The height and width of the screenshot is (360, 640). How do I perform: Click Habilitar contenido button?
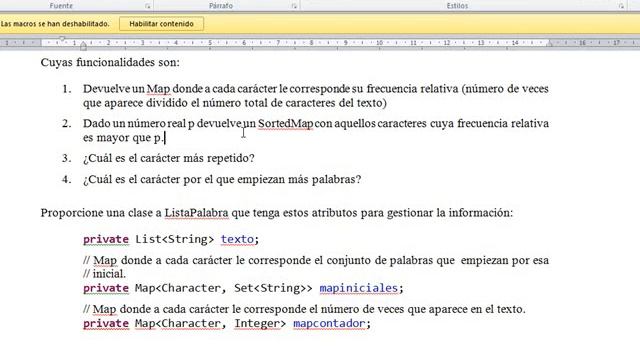click(161, 24)
